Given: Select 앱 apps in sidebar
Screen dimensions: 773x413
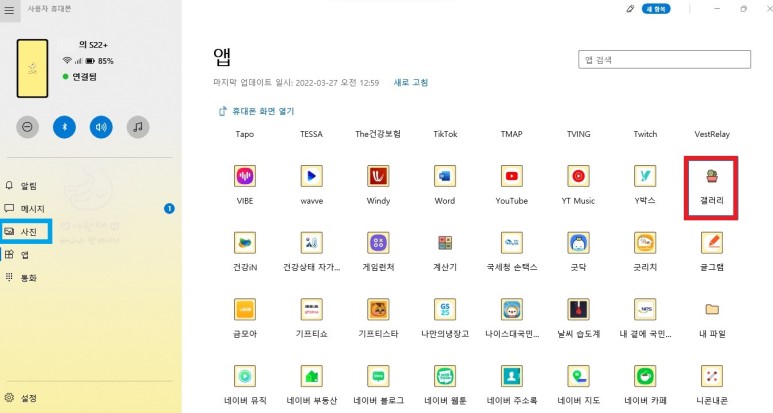Looking at the screenshot, I should 17,255.
